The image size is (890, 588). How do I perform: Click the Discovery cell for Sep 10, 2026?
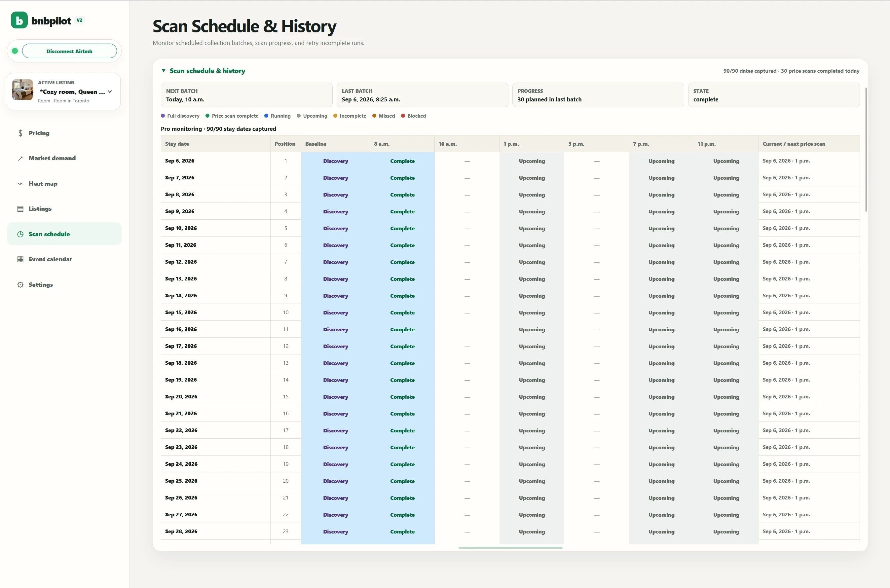tap(335, 228)
